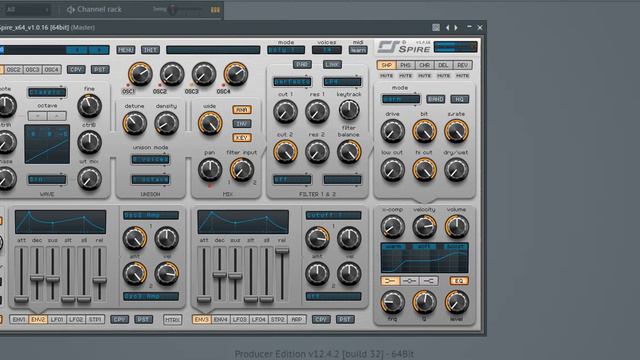Click the shaper drive knob
Viewport: 640px width, 360px height.
click(392, 131)
